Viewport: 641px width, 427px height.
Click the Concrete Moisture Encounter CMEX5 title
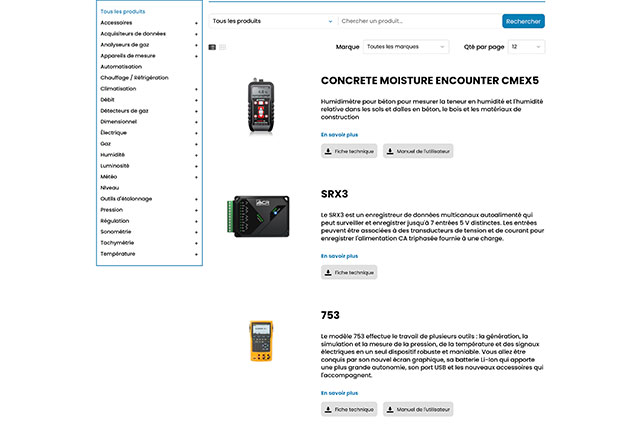430,80
